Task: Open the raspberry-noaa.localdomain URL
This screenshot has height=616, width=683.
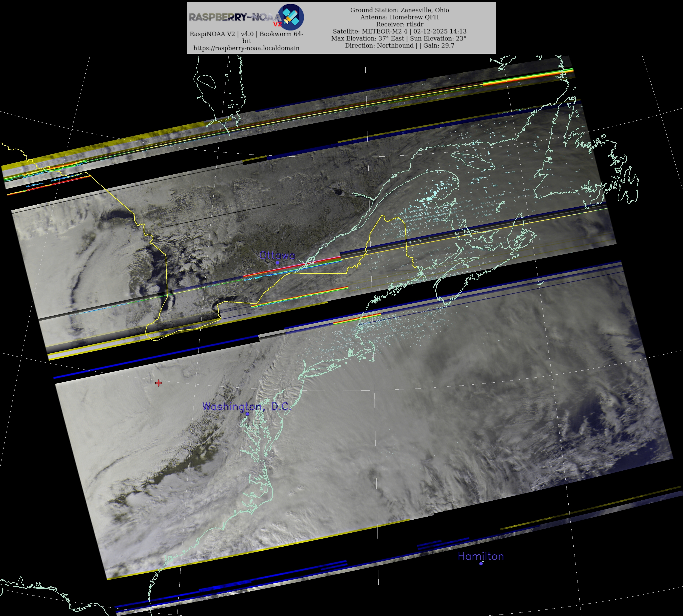Action: 246,48
